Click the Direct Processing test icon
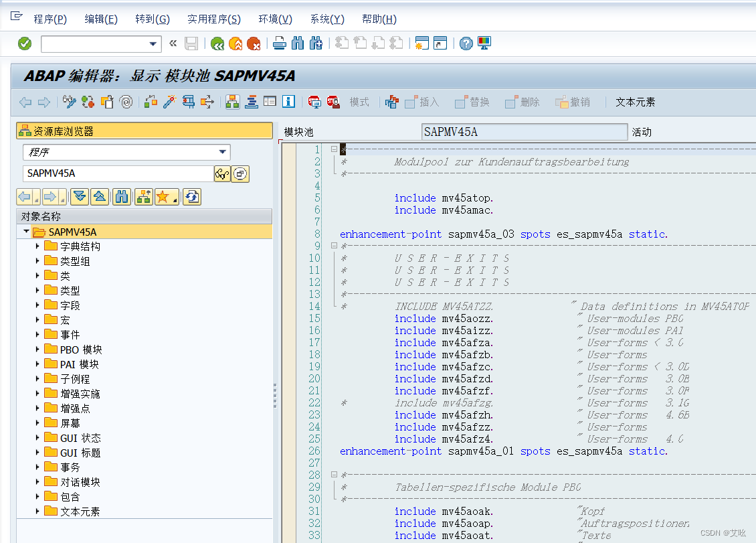Image resolution: width=756 pixels, height=543 pixels. click(189, 102)
